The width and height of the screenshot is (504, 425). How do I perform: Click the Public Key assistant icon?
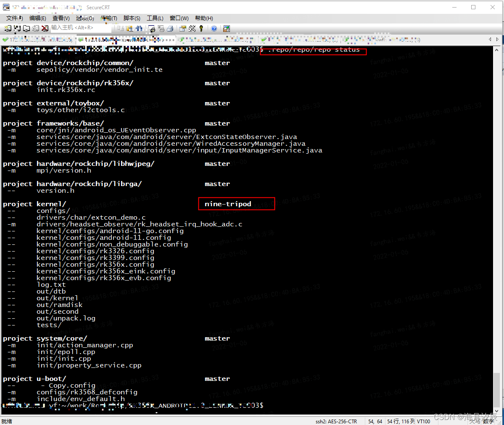point(201,29)
